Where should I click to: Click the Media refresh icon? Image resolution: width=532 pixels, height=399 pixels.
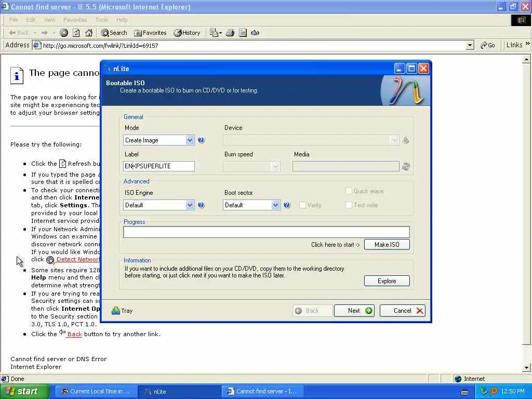(406, 166)
